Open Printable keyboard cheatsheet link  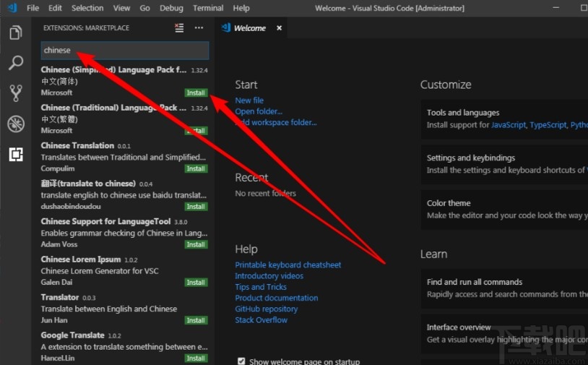click(288, 265)
